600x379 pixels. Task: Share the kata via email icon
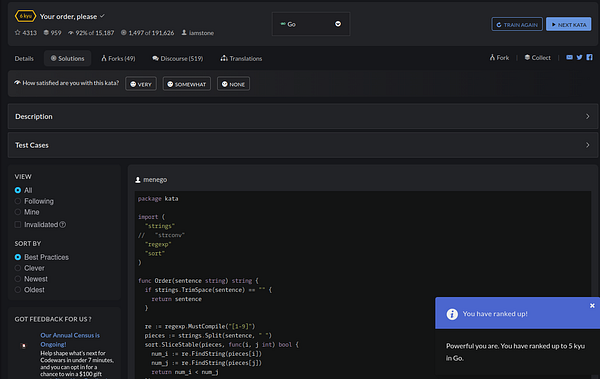569,57
